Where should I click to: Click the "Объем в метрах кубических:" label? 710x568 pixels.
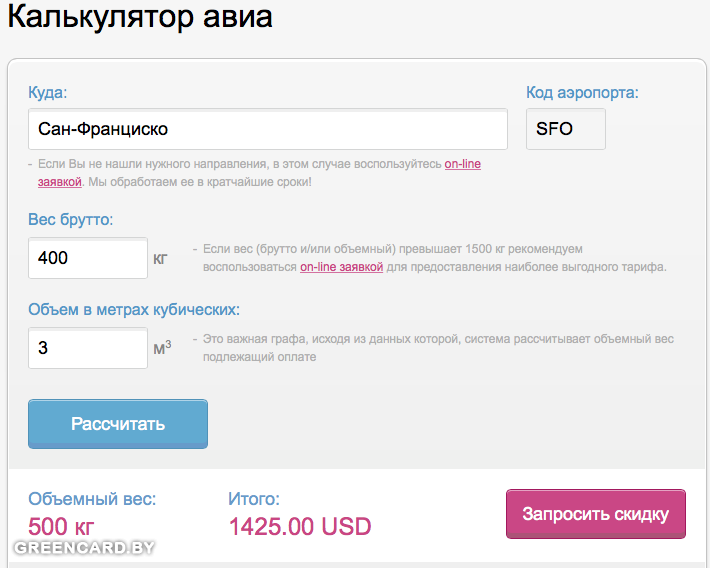pyautogui.click(x=134, y=310)
